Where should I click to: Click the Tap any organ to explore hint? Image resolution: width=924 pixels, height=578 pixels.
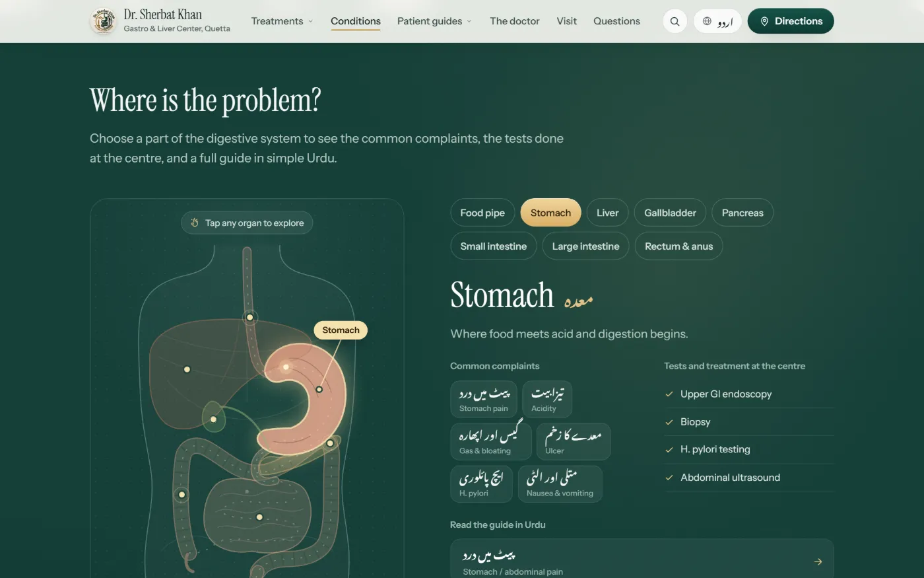point(247,223)
